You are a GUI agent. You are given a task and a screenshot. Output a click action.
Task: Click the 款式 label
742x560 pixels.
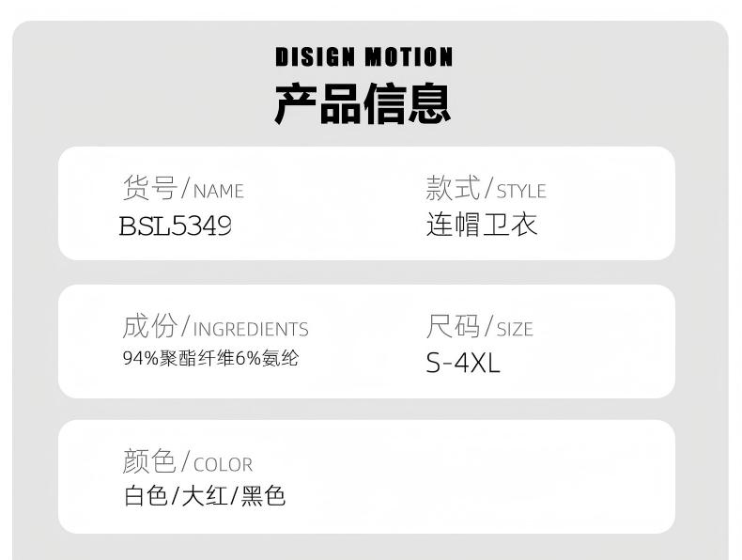[x=453, y=188]
